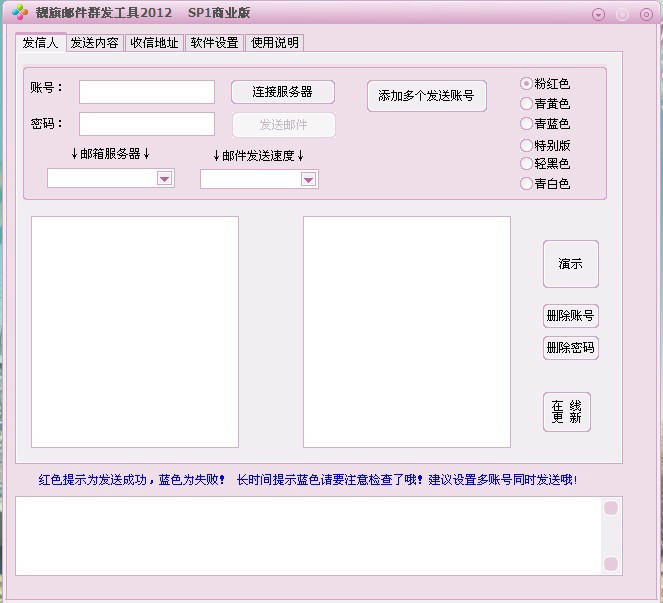Image resolution: width=663 pixels, height=603 pixels.
Task: Click the 删除密码 button
Action: [x=571, y=348]
